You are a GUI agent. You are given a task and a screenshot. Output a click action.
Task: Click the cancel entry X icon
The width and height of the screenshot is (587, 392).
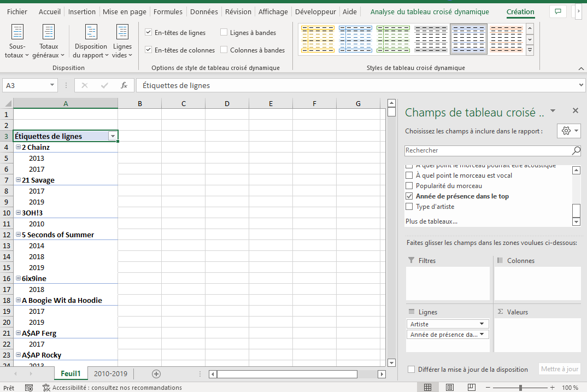[85, 85]
